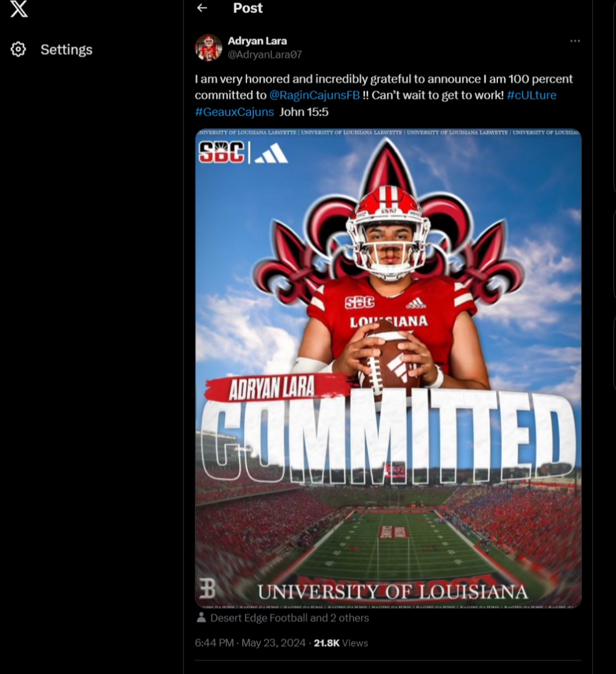View the 21.8K Views count
The height and width of the screenshot is (674, 616).
point(341,643)
